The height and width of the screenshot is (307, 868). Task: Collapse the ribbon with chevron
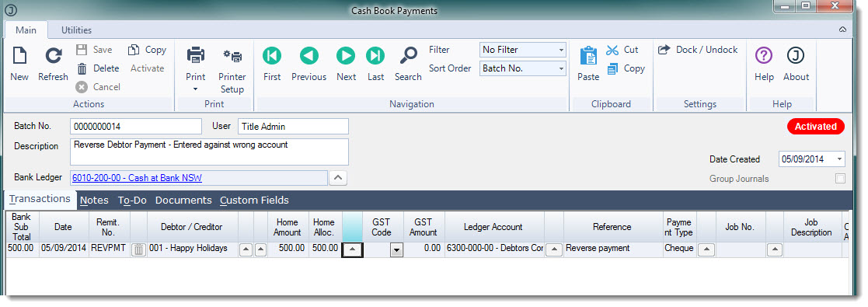pyautogui.click(x=842, y=30)
